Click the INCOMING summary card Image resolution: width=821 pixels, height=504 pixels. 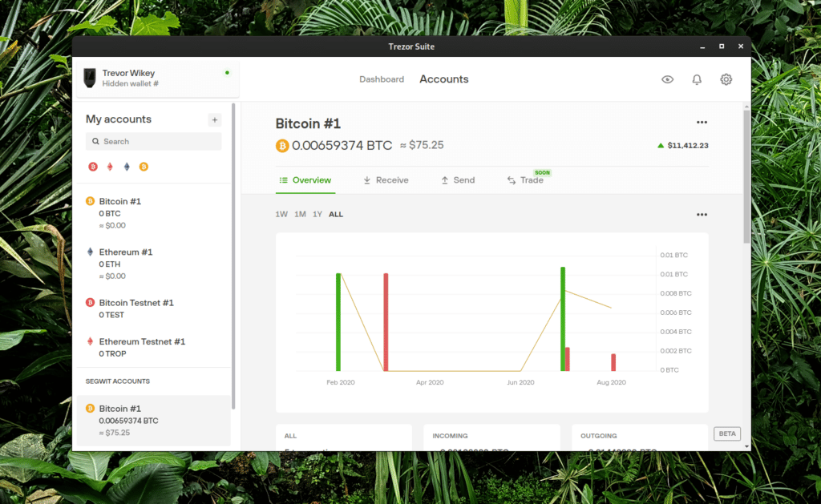point(491,437)
